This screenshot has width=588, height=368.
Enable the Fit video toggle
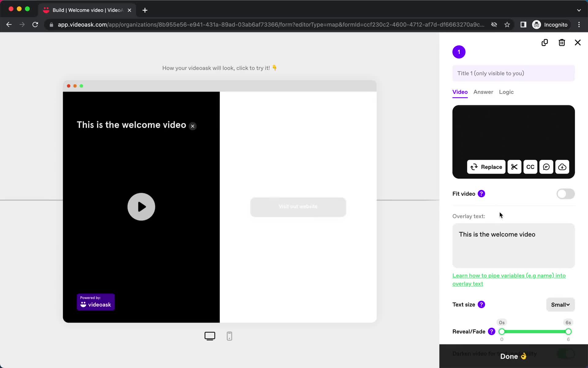click(x=565, y=194)
